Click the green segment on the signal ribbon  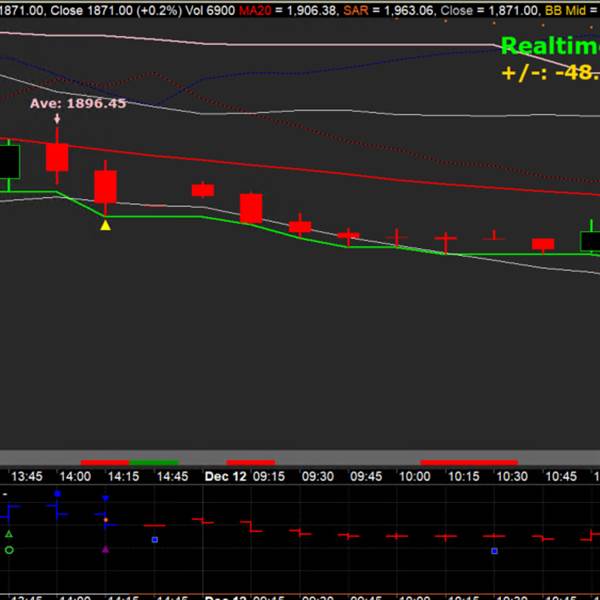click(154, 462)
